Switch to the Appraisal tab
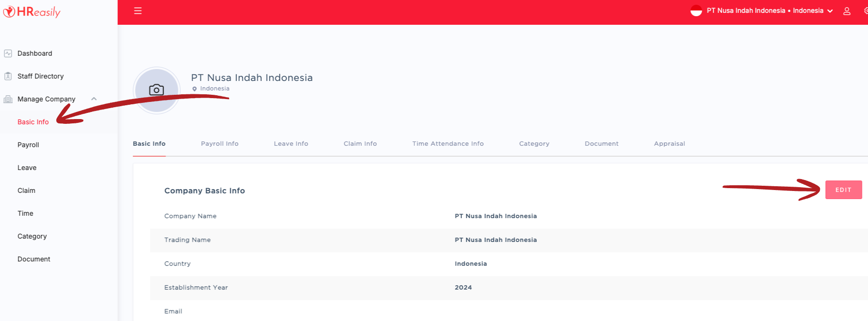The width and height of the screenshot is (868, 321). point(670,143)
